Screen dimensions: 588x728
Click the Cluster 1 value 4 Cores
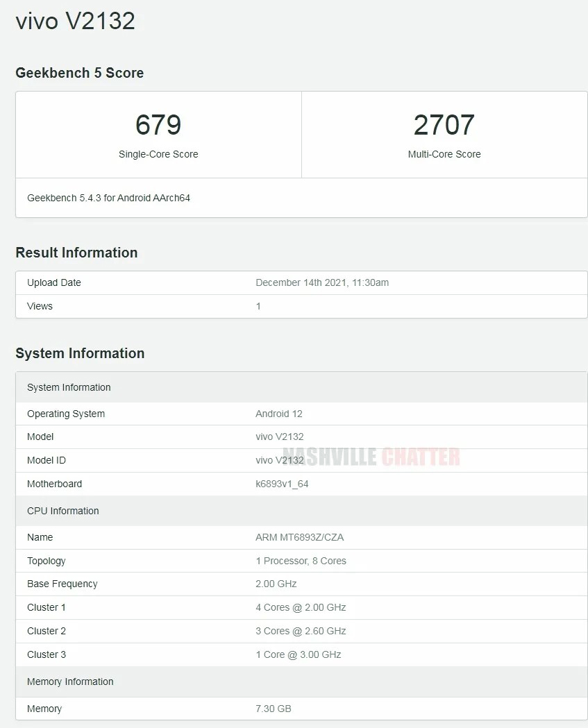[x=301, y=607]
